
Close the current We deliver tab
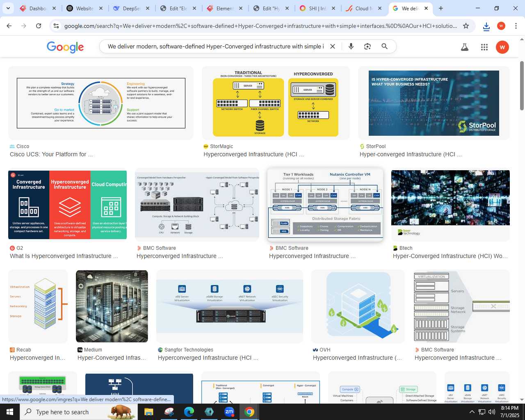click(426, 8)
